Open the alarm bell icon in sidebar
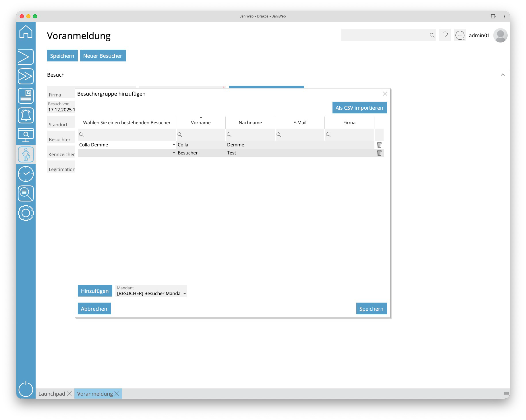The height and width of the screenshot is (420, 526). [26, 115]
